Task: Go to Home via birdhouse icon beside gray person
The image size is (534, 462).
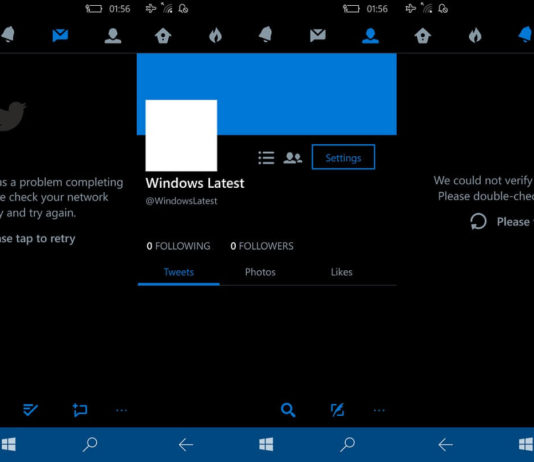Action: pyautogui.click(x=163, y=35)
